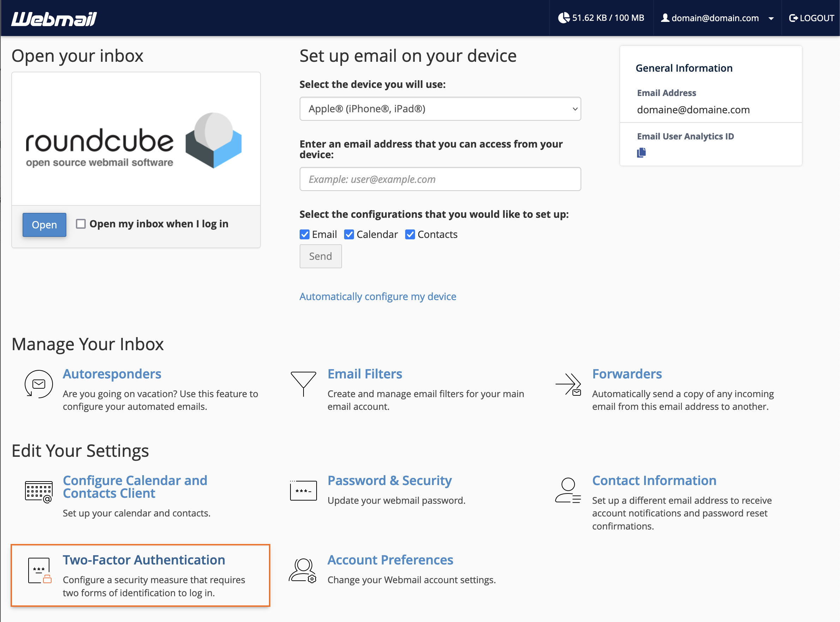Click the Autoresponders envelope icon
This screenshot has width=840, height=622.
point(38,384)
